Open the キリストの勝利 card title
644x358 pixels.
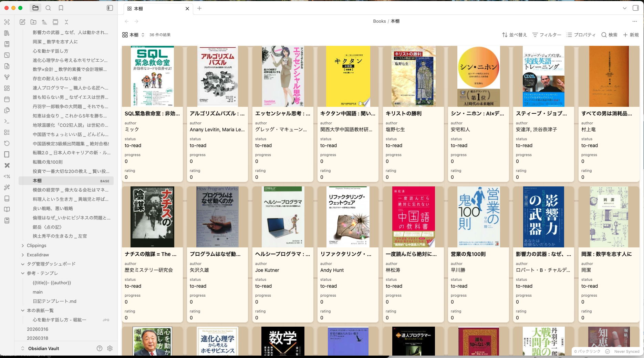pyautogui.click(x=403, y=113)
